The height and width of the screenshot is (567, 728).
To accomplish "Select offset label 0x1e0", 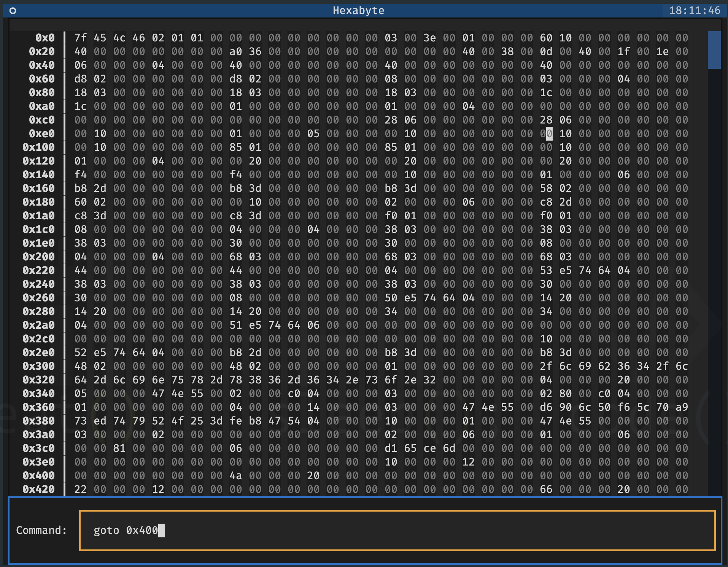I will 39,243.
